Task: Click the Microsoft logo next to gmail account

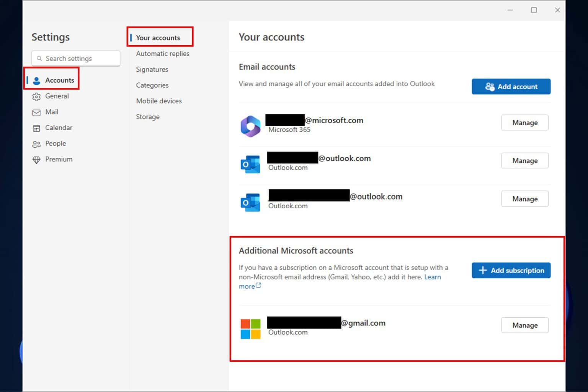Action: [250, 329]
